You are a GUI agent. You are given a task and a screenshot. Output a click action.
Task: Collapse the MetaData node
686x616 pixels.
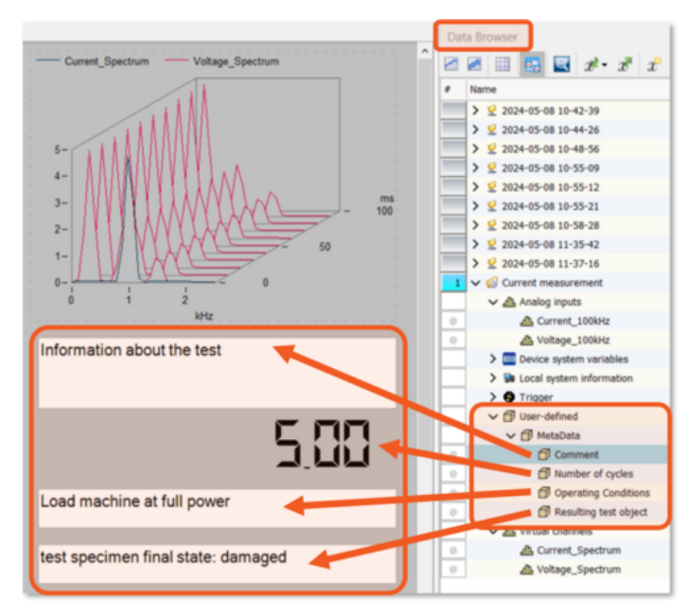coord(511,436)
